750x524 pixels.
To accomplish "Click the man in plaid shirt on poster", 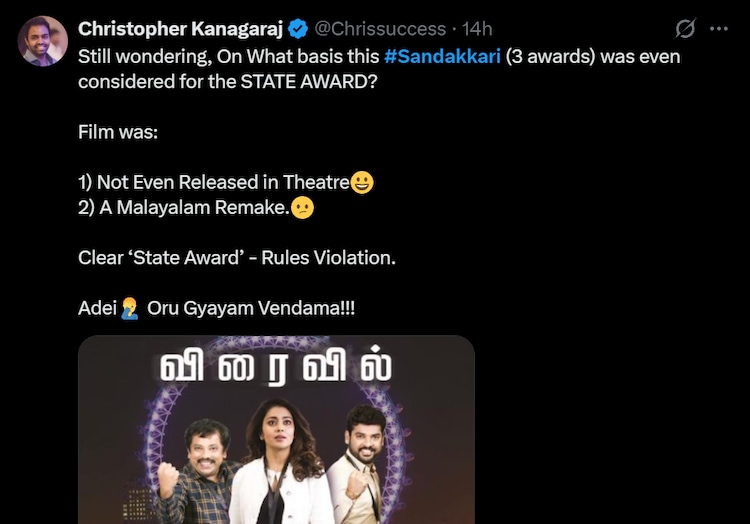I will (207, 480).
